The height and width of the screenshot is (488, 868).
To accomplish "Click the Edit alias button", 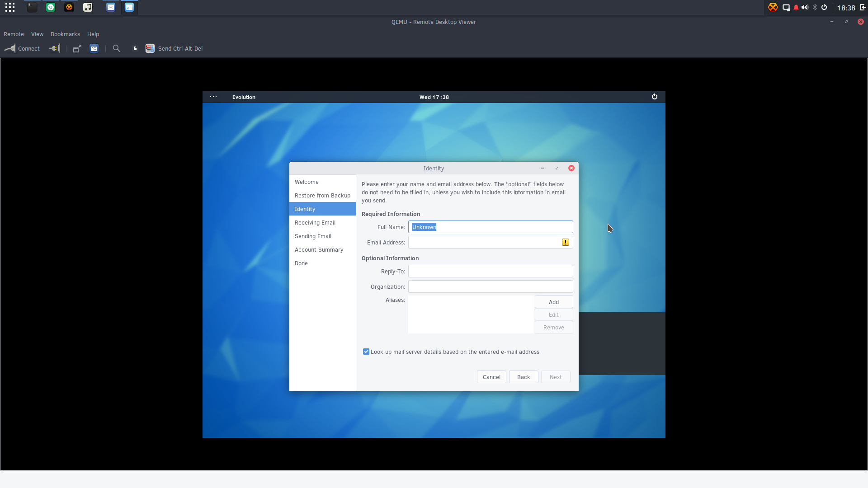I will tap(554, 314).
